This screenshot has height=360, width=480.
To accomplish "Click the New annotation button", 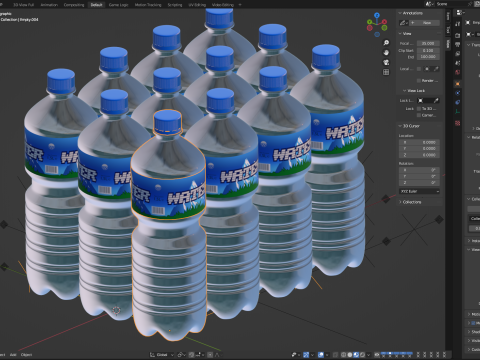I will pyautogui.click(x=424, y=23).
